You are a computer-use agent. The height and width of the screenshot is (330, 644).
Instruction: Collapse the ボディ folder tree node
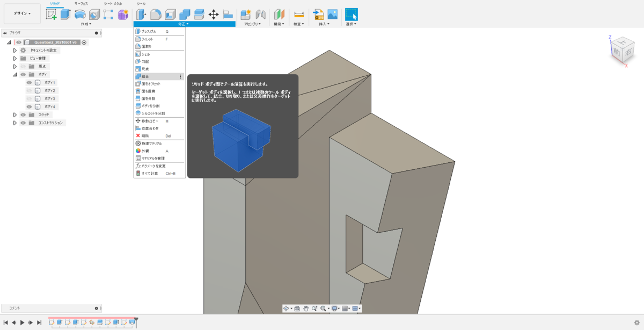pos(15,74)
